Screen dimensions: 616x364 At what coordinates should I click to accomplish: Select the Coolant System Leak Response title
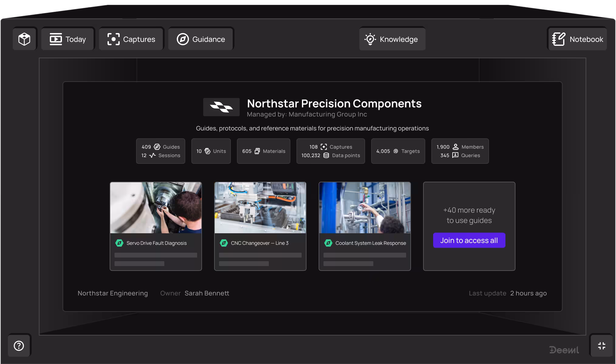[x=371, y=243]
